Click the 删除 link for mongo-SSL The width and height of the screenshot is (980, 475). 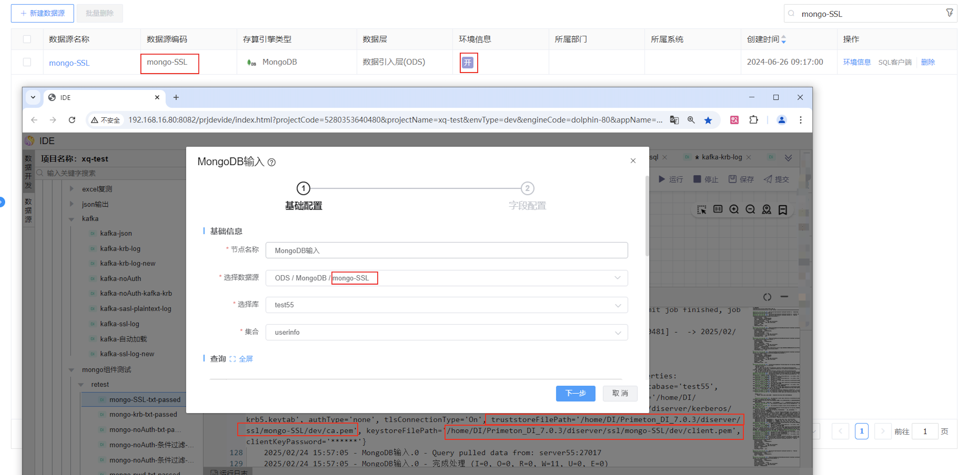pyautogui.click(x=927, y=62)
